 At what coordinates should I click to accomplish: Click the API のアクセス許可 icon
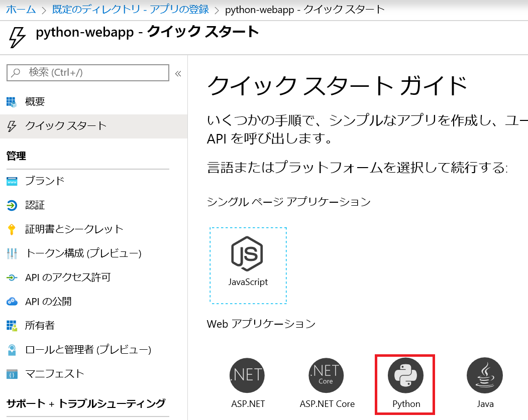pos(12,278)
